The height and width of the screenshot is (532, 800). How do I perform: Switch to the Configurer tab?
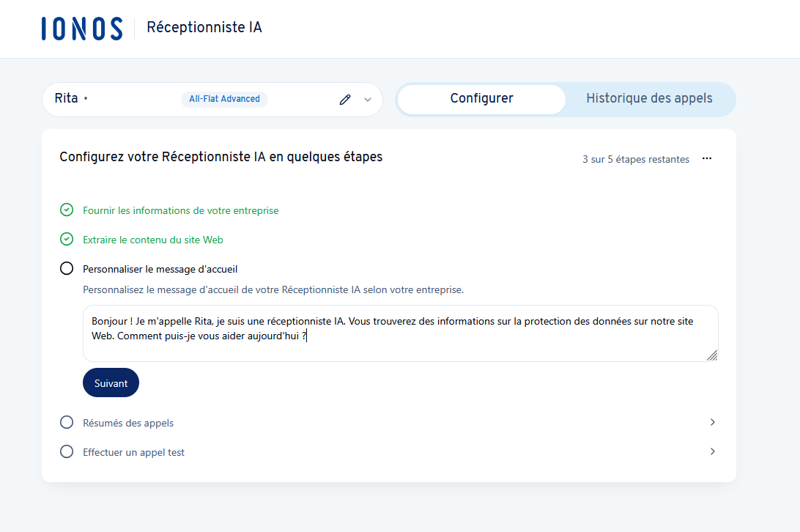click(481, 99)
